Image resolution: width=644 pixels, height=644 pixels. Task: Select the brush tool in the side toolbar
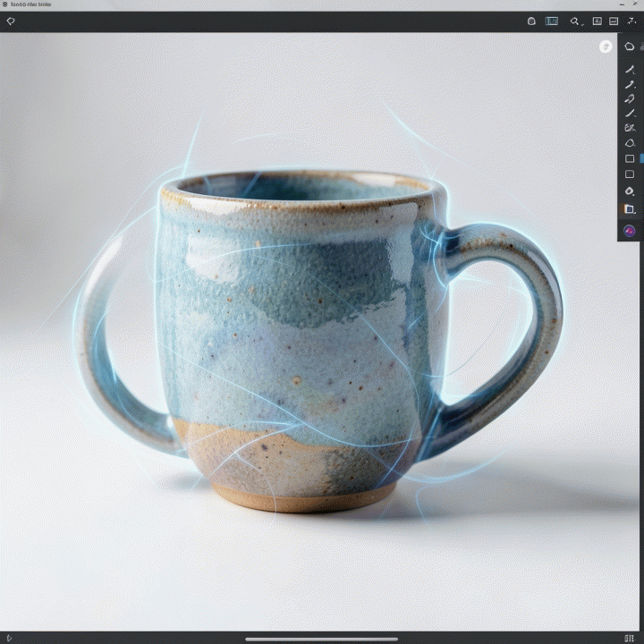point(630,84)
